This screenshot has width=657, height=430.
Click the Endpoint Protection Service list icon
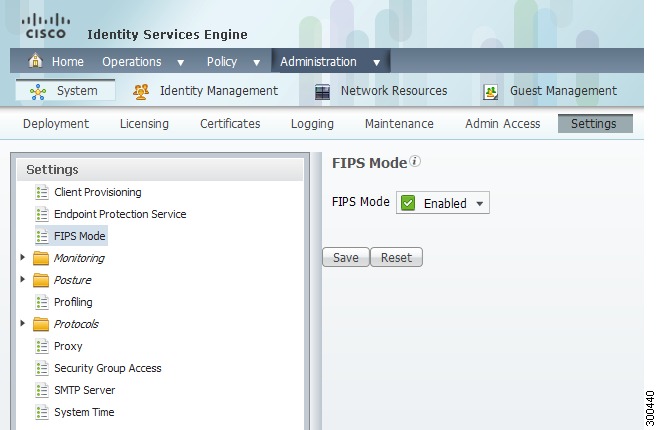42,214
